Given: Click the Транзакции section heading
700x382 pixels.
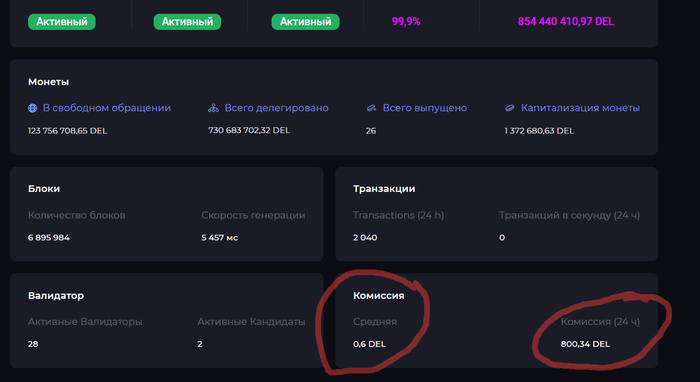Looking at the screenshot, I should pyautogui.click(x=384, y=189).
